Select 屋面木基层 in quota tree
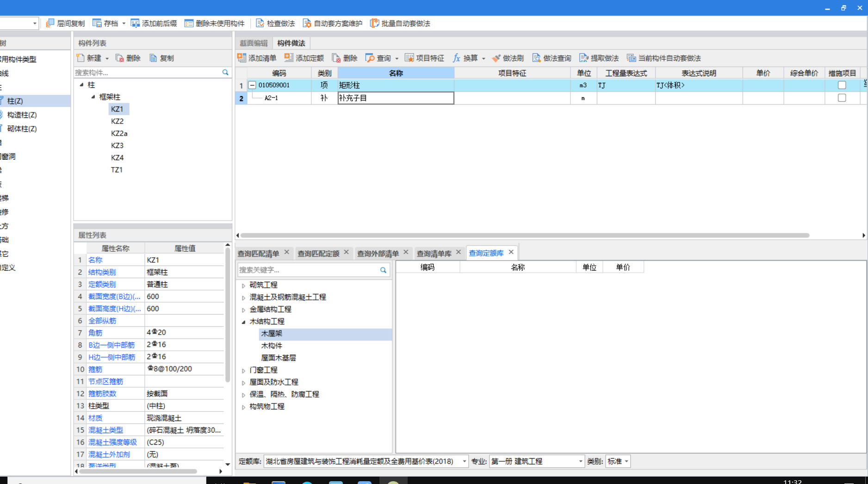The height and width of the screenshot is (484, 868). click(x=279, y=358)
